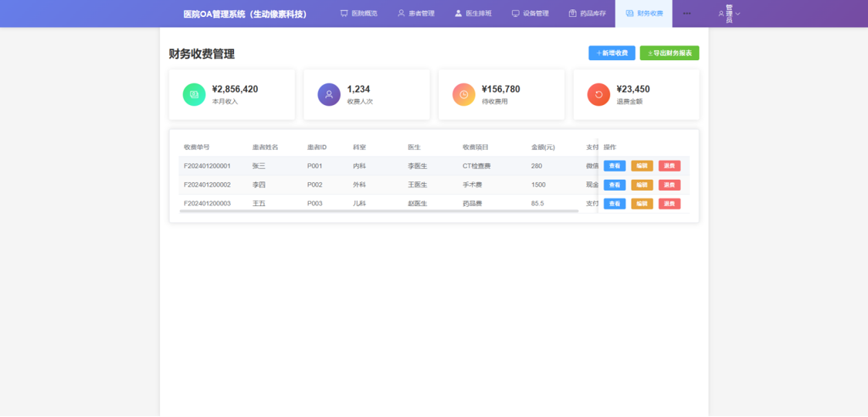
Task: Click the 操作 column header
Action: click(x=609, y=147)
